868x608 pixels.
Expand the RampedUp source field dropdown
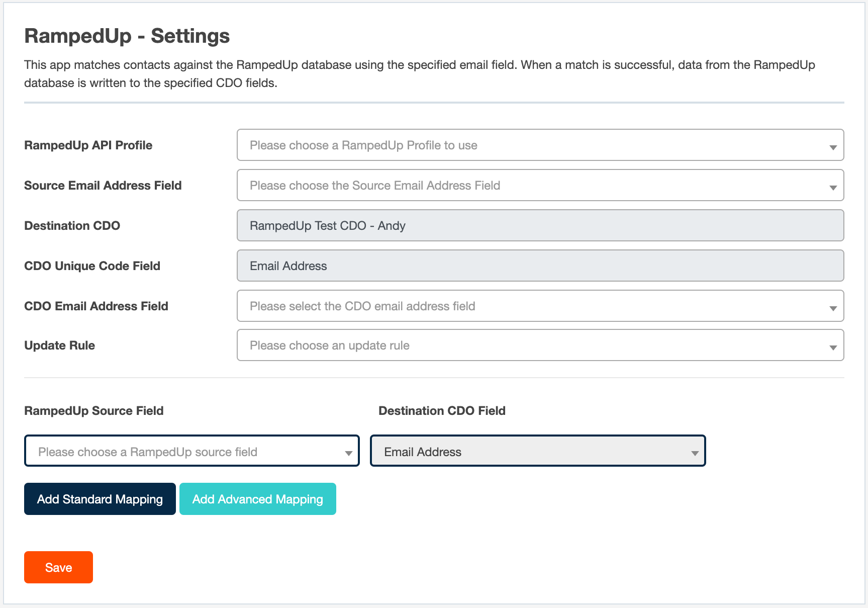tap(192, 451)
